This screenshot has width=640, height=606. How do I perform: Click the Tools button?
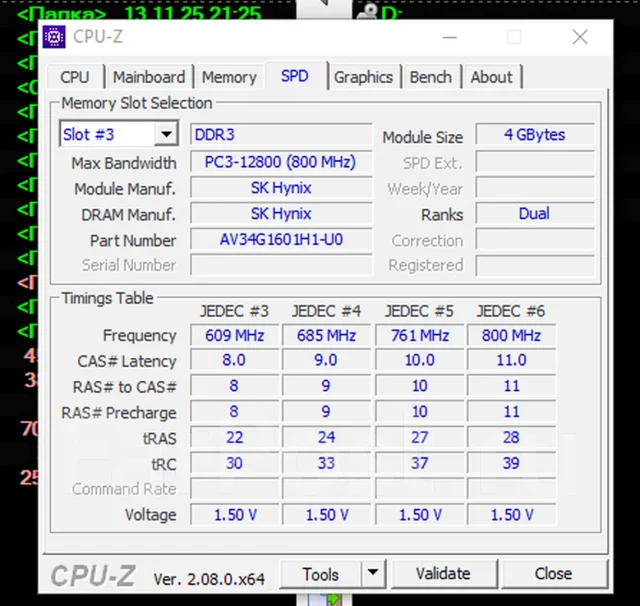pyautogui.click(x=320, y=574)
